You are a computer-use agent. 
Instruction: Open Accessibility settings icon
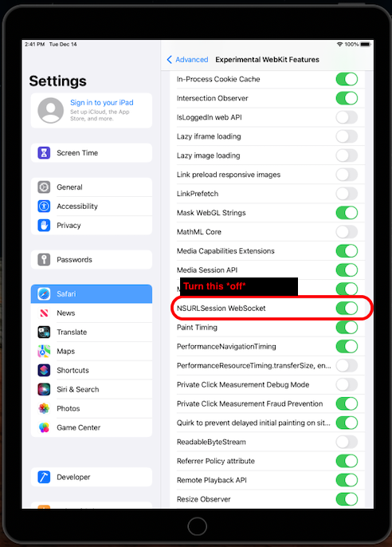[44, 207]
